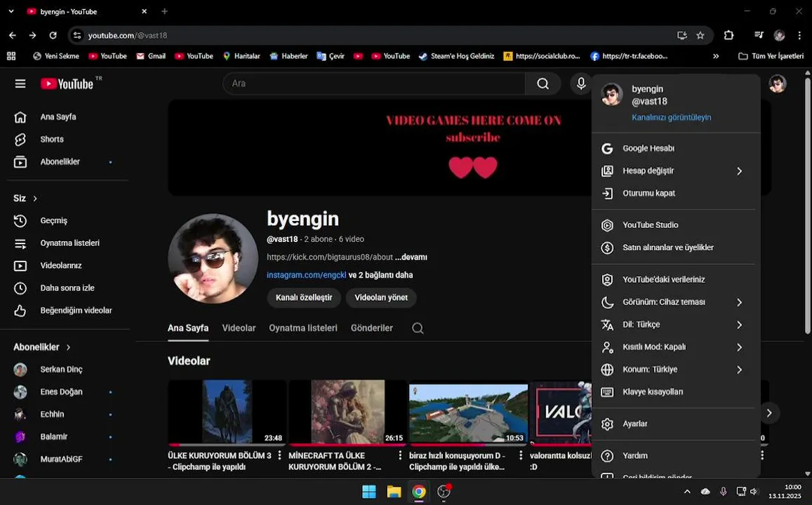The image size is (812, 505).
Task: Expand the Siz section in sidebar
Action: (x=25, y=198)
